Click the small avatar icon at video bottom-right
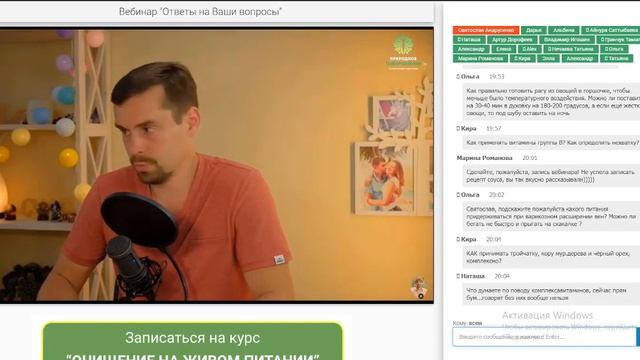This screenshot has height=360, width=640. pos(419,287)
